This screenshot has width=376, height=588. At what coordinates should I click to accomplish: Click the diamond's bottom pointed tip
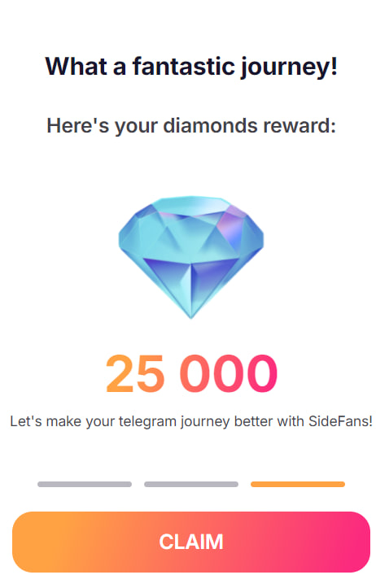coord(191,313)
